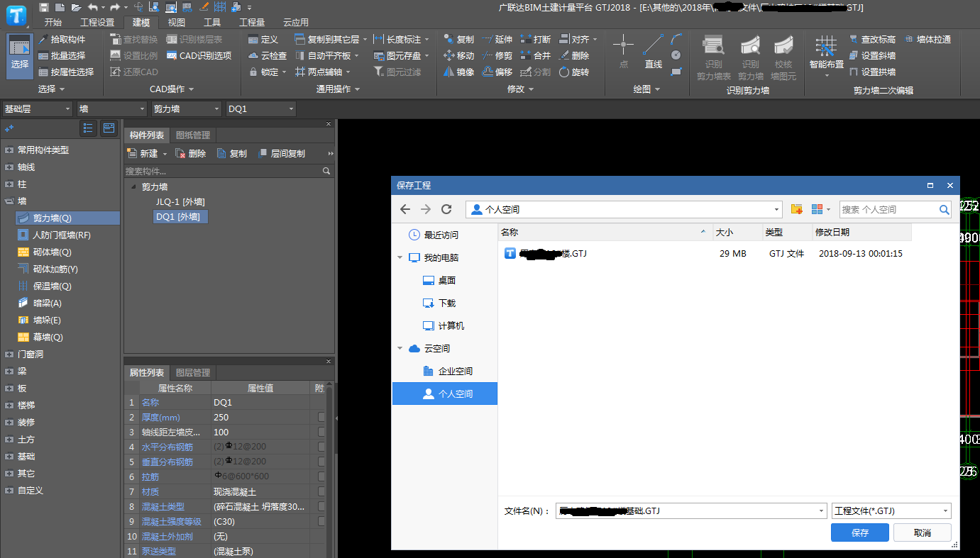Open the 基础层 floor dropdown

pos(37,108)
